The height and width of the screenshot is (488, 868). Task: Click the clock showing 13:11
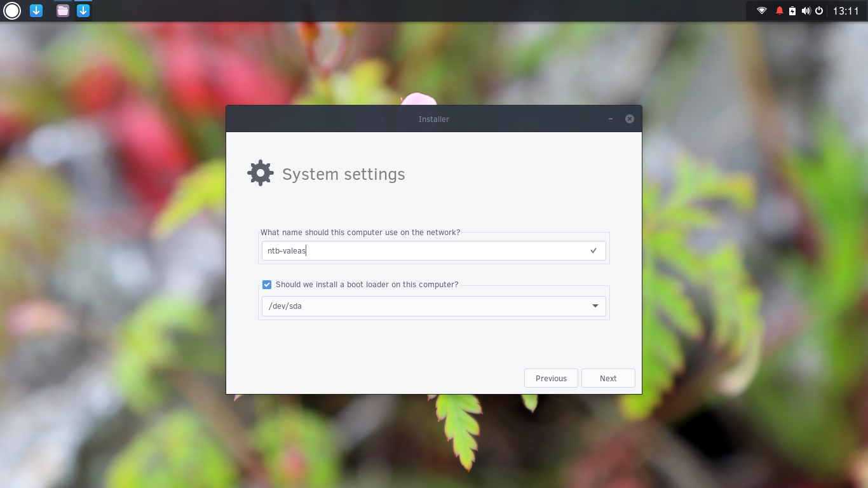pyautogui.click(x=846, y=11)
